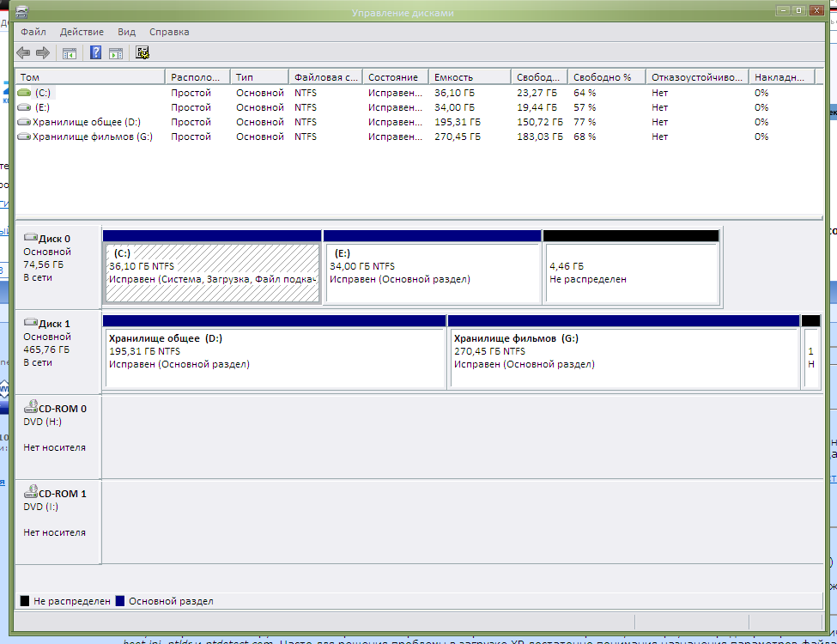Image resolution: width=837 pixels, height=644 pixels.
Task: Click the CD-ROM 0 drive icon
Action: click(x=31, y=408)
